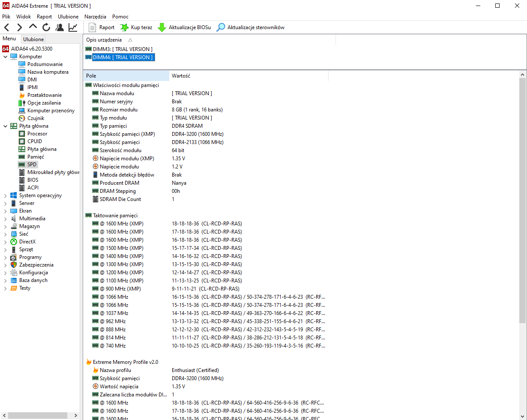This screenshot has width=527, height=420.
Task: Expand the Magazyn tree node
Action: pos(5,226)
